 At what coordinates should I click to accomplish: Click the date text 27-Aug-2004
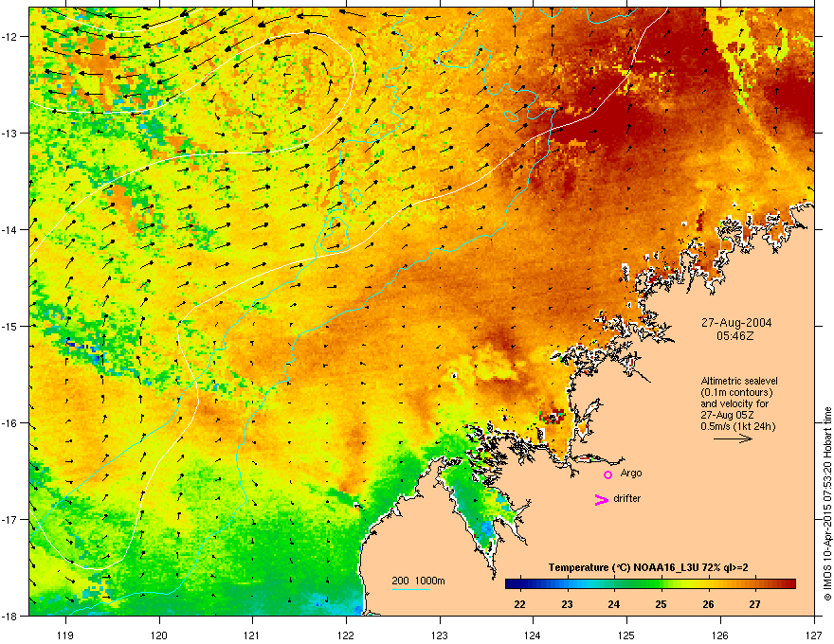click(736, 323)
